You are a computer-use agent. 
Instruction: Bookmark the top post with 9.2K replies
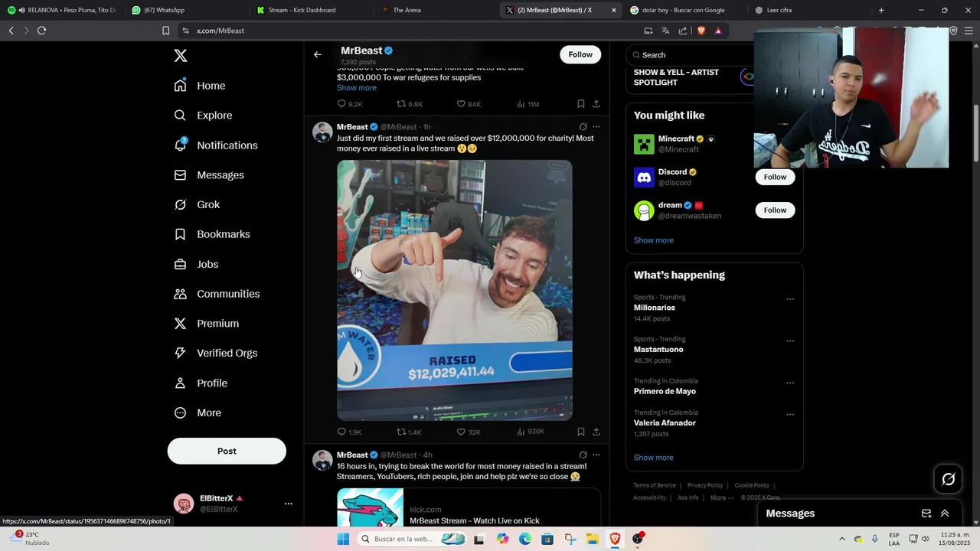(x=581, y=103)
